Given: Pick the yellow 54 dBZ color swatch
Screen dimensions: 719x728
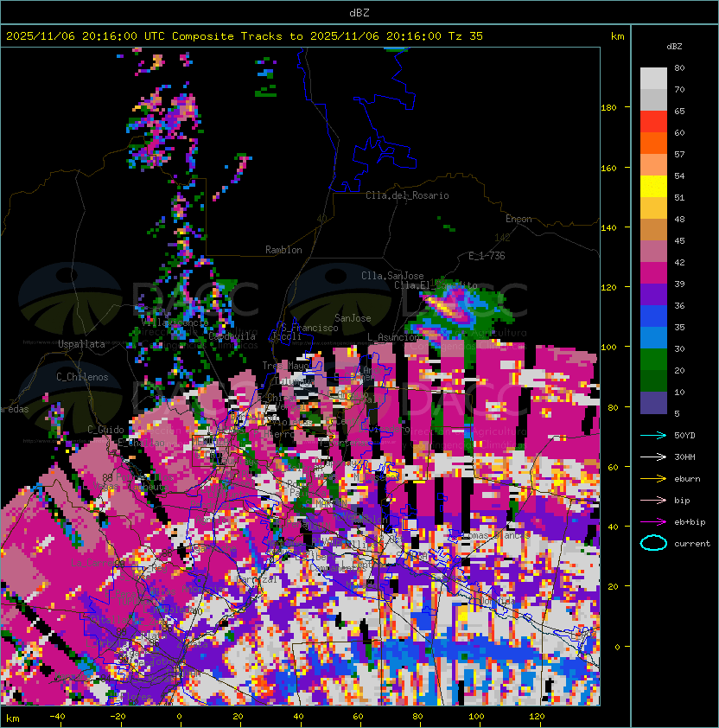Looking at the screenshot, I should click(653, 186).
